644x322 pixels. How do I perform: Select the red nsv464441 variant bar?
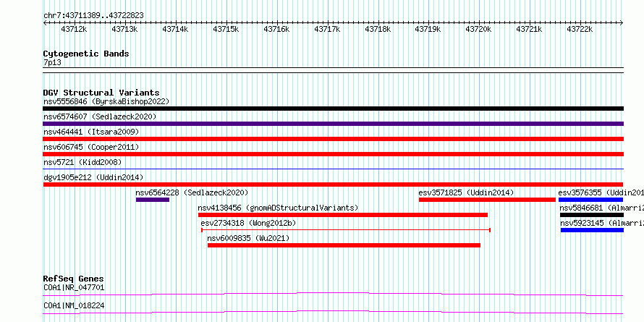point(333,139)
